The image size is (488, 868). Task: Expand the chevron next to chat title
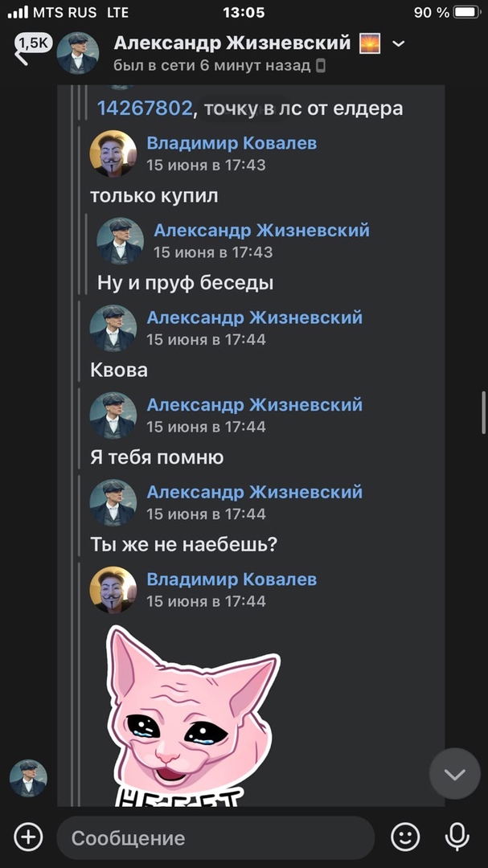coord(398,43)
